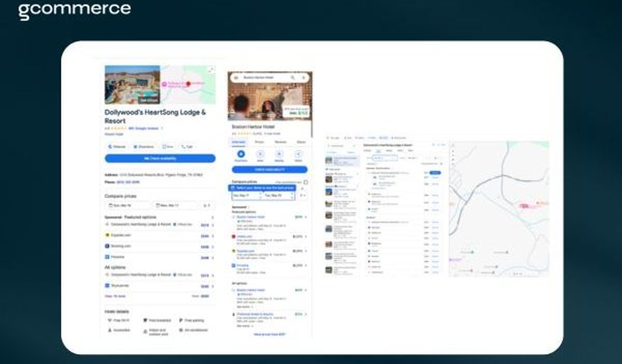Click the Website button for HeartSong Lodge
The image size is (622, 364).
pos(117,147)
